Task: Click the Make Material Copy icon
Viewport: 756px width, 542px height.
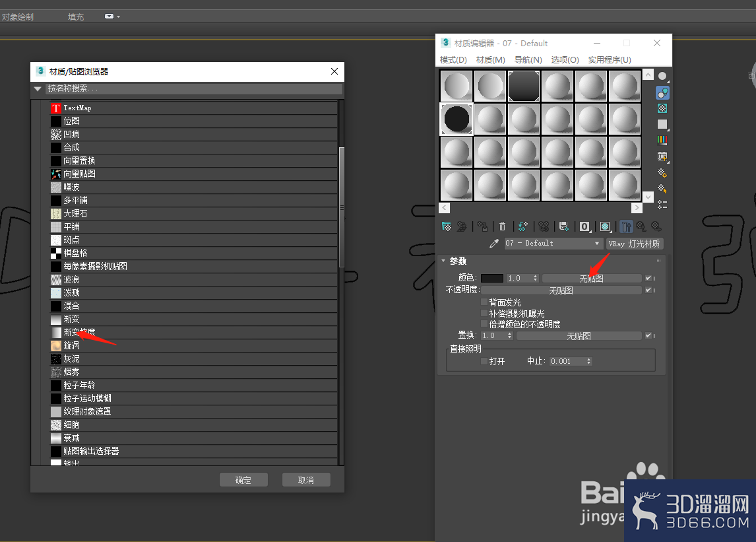Action: 523,226
